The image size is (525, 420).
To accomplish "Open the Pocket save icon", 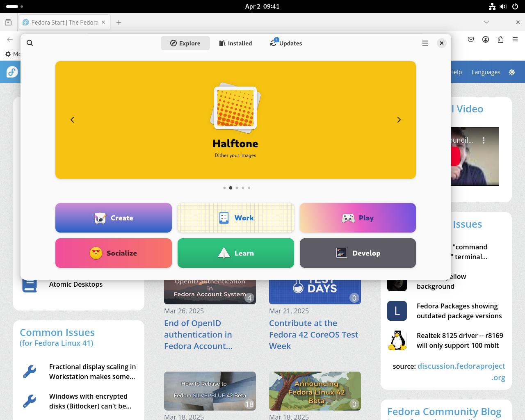I will pyautogui.click(x=471, y=39).
